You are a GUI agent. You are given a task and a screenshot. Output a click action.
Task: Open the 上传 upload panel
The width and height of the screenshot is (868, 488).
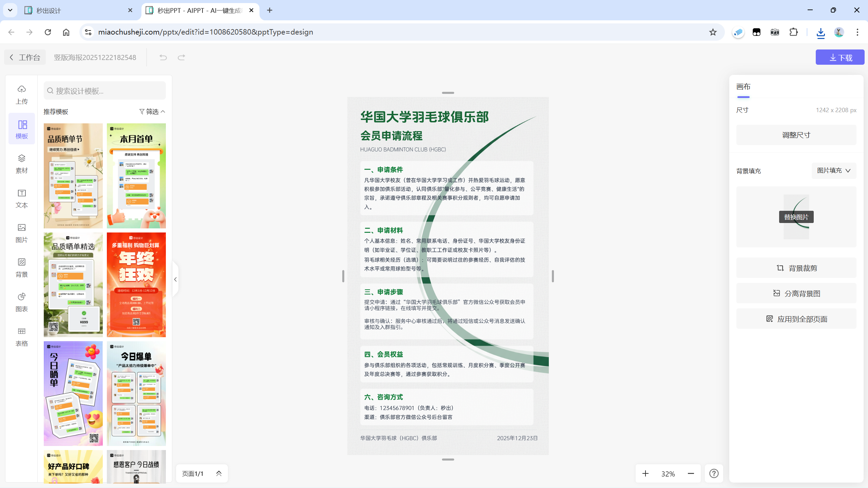pos(22,95)
